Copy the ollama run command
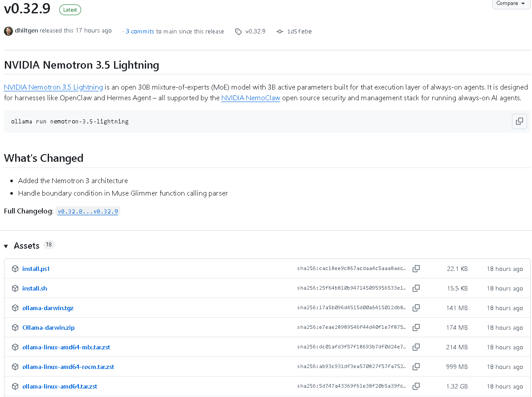Screen dimensions: 532x397 click(519, 122)
